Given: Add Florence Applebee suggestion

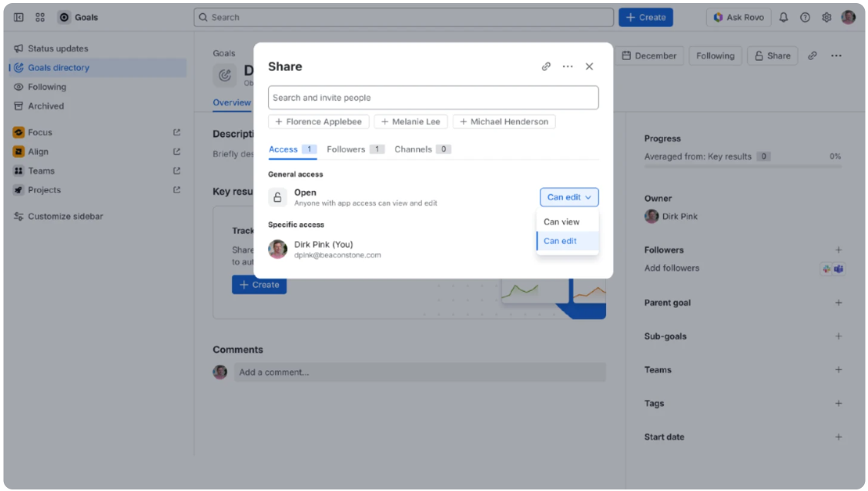Looking at the screenshot, I should pos(318,122).
